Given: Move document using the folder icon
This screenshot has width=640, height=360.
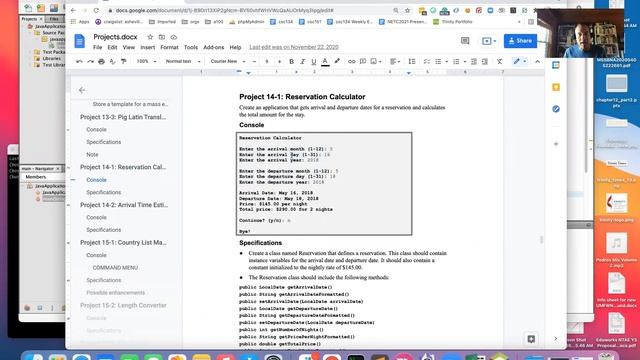Looking at the screenshot, I should 162,37.
